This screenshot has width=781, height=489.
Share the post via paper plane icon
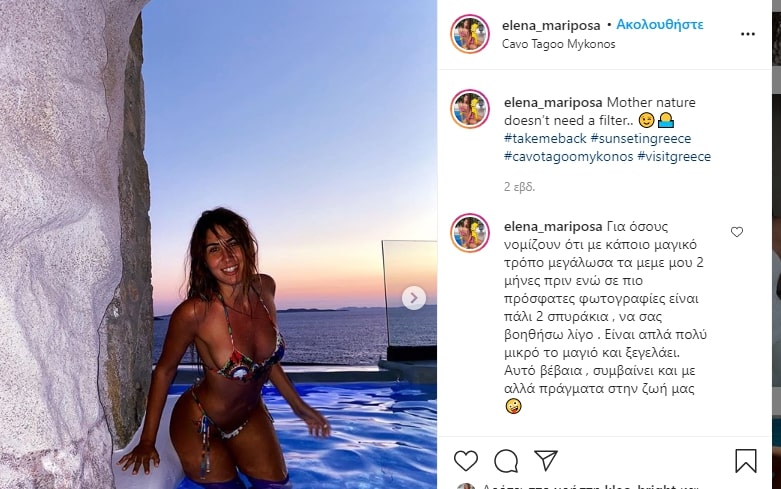pos(546,461)
